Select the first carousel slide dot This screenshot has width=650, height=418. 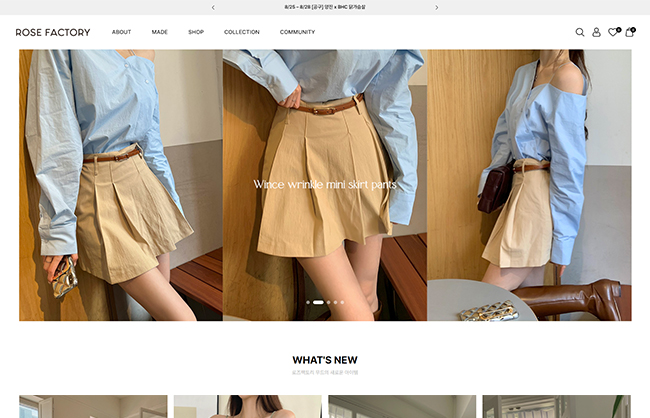tap(308, 302)
